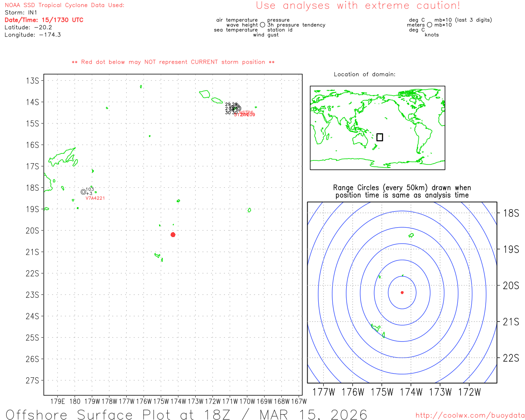Click the 'wind gust' legend label
Image resolution: width=525 pixels, height=420 pixels.
click(x=266, y=35)
